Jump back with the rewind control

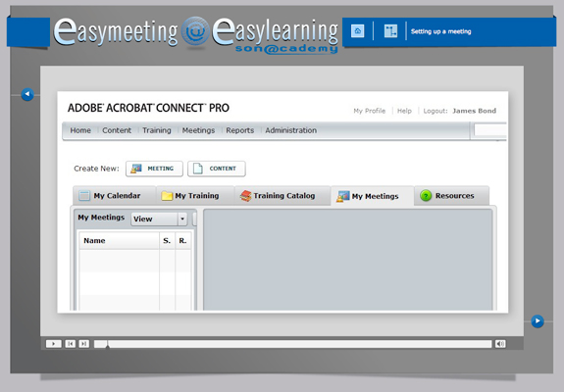click(71, 344)
